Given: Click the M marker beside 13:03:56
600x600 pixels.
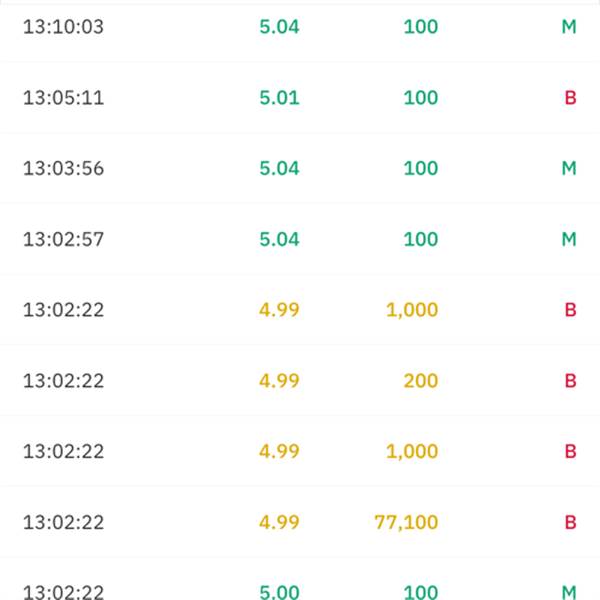Looking at the screenshot, I should pyautogui.click(x=569, y=168).
